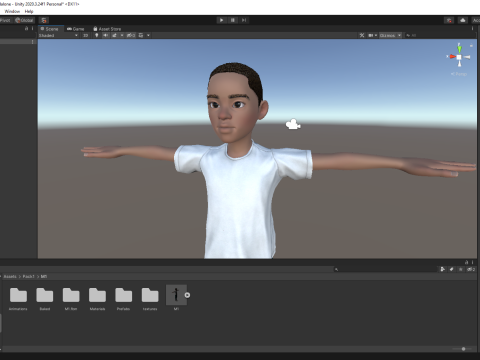This screenshot has width=480, height=360.
Task: Toggle 2D view mode
Action: point(86,35)
